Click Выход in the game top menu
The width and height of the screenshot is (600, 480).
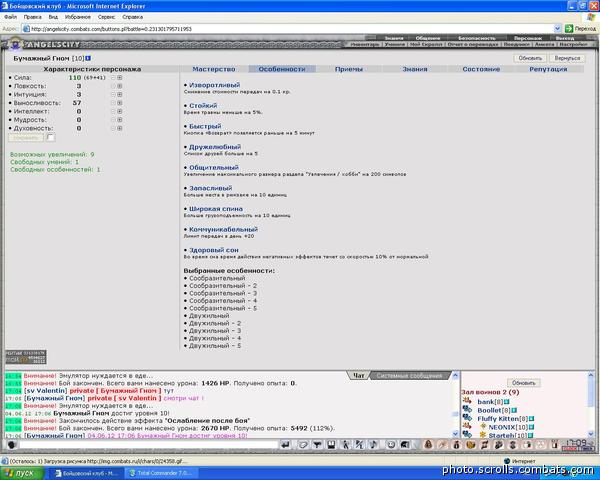point(565,38)
